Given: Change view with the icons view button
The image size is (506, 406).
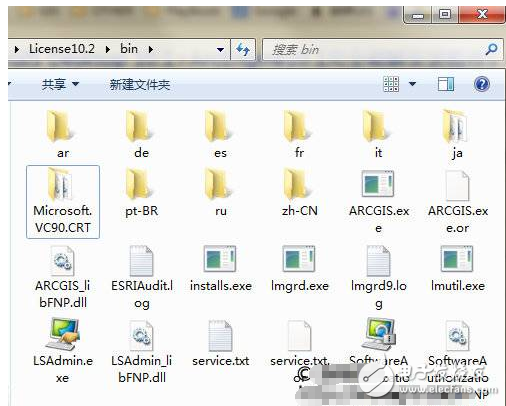Looking at the screenshot, I should [x=391, y=84].
